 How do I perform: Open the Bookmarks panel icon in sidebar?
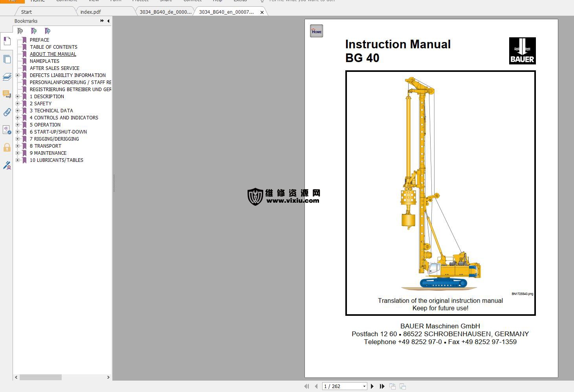tap(7, 41)
